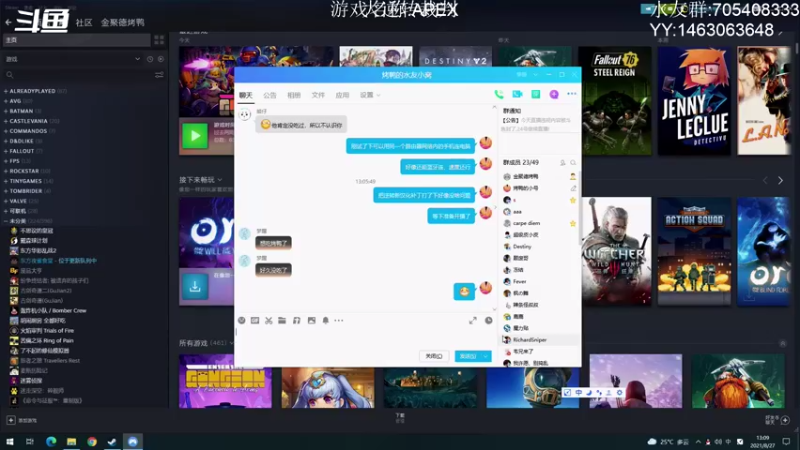Click next arrow on Steam shelf
The width and height of the screenshot is (800, 450).
point(780,180)
